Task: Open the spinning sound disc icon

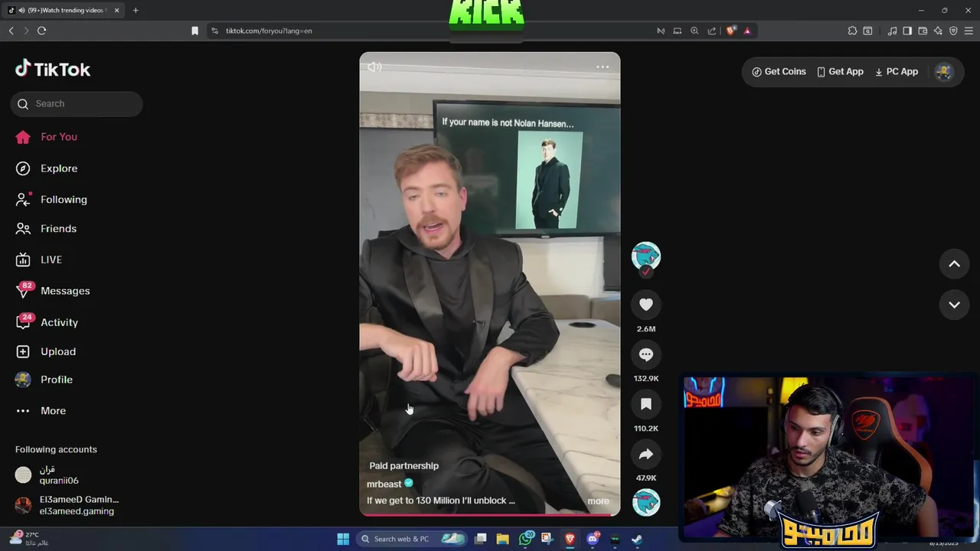Action: 646,503
